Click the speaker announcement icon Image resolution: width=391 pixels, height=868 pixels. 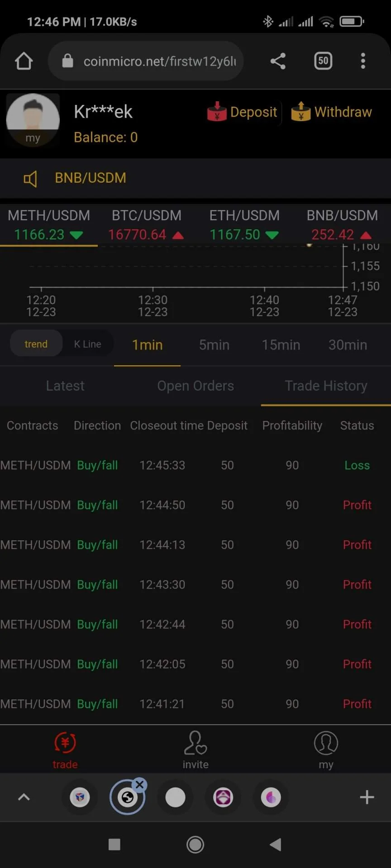[30, 179]
